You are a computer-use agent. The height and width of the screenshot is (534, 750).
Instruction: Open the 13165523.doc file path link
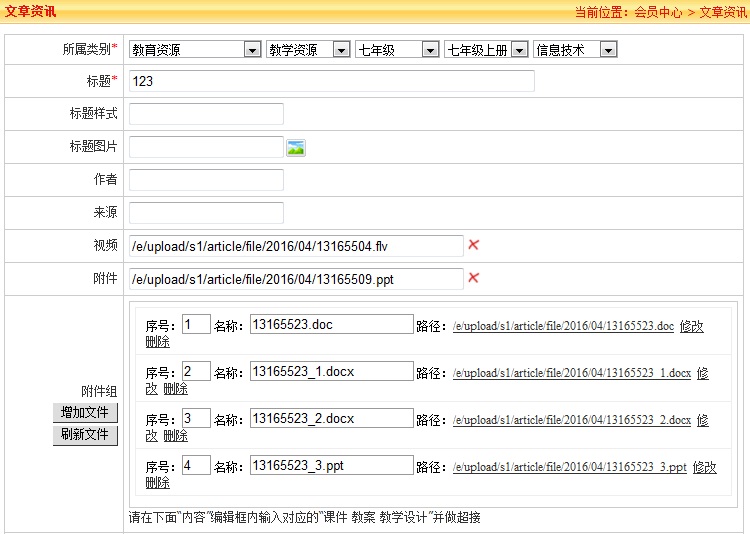point(563,326)
